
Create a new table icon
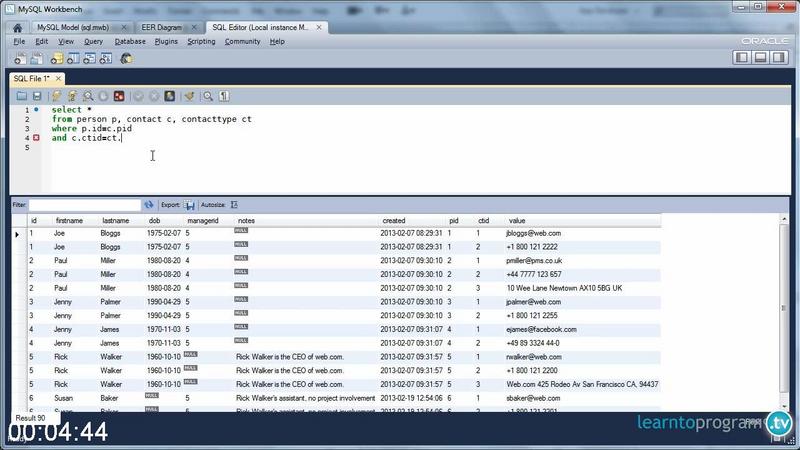(x=73, y=59)
